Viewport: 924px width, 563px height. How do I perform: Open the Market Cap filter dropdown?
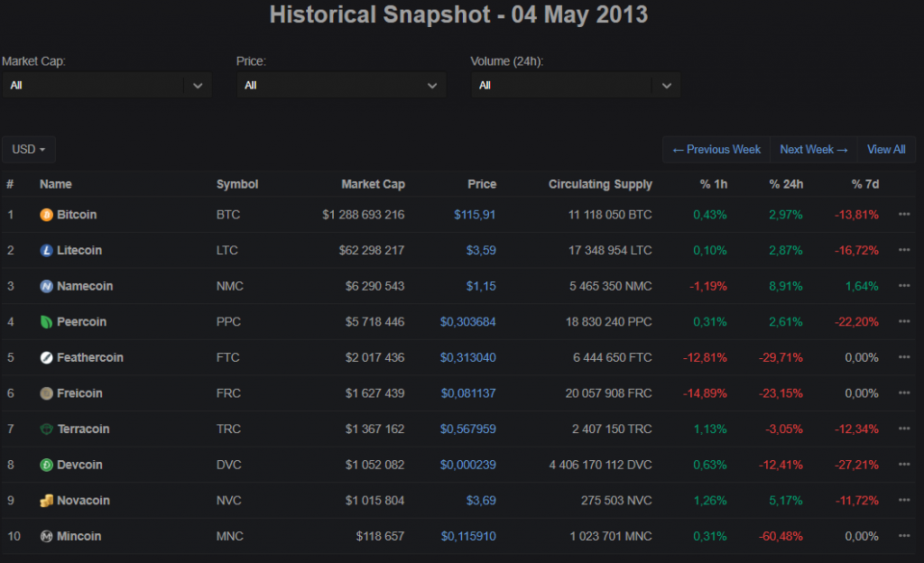(x=107, y=85)
